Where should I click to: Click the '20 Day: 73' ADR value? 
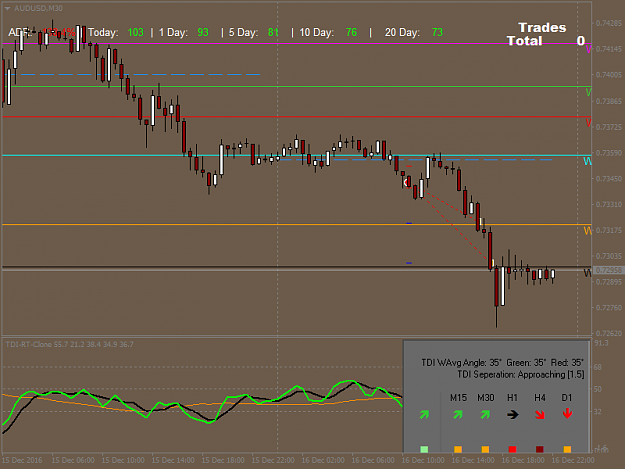[414, 32]
